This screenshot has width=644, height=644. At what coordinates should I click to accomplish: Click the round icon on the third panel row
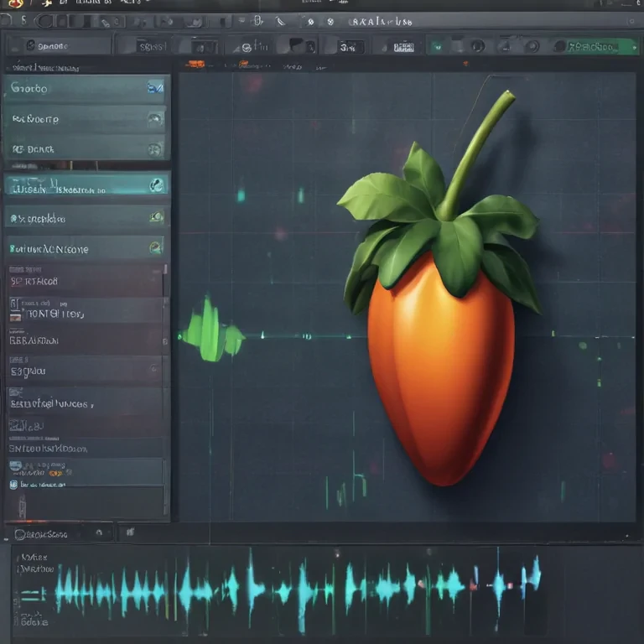155,149
